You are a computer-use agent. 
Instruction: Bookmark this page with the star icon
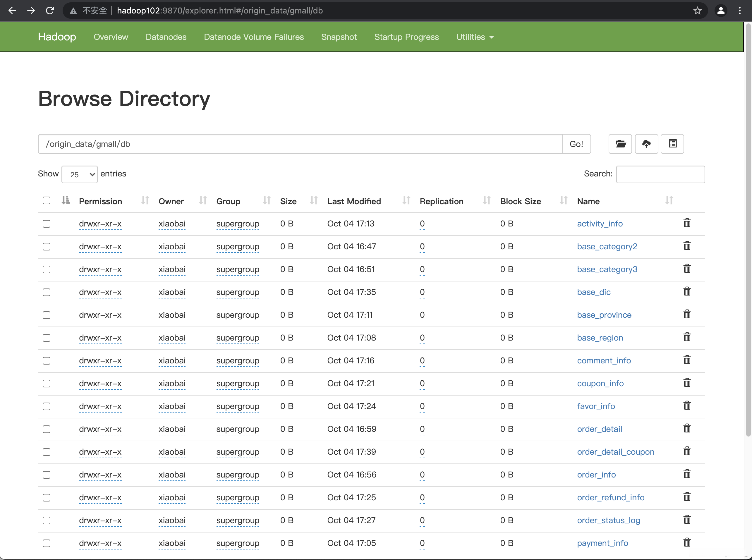point(697,11)
